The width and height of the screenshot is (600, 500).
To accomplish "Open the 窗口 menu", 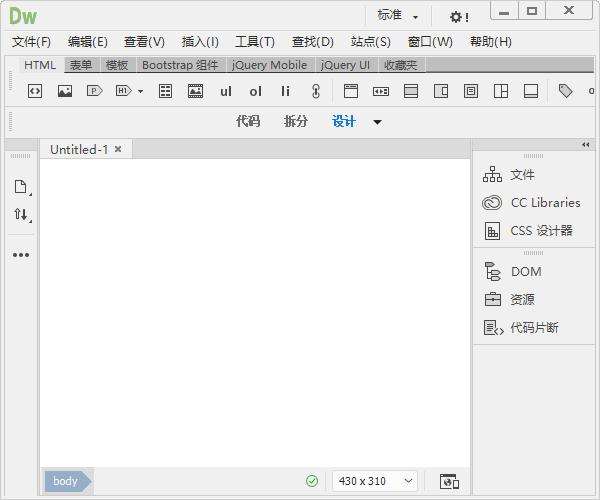I will (x=430, y=41).
